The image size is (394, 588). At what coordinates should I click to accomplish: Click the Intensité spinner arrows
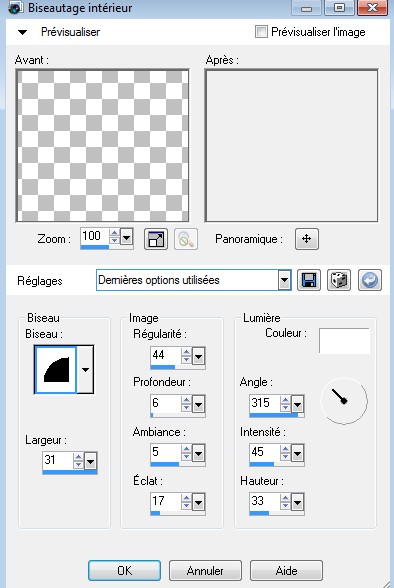point(285,453)
